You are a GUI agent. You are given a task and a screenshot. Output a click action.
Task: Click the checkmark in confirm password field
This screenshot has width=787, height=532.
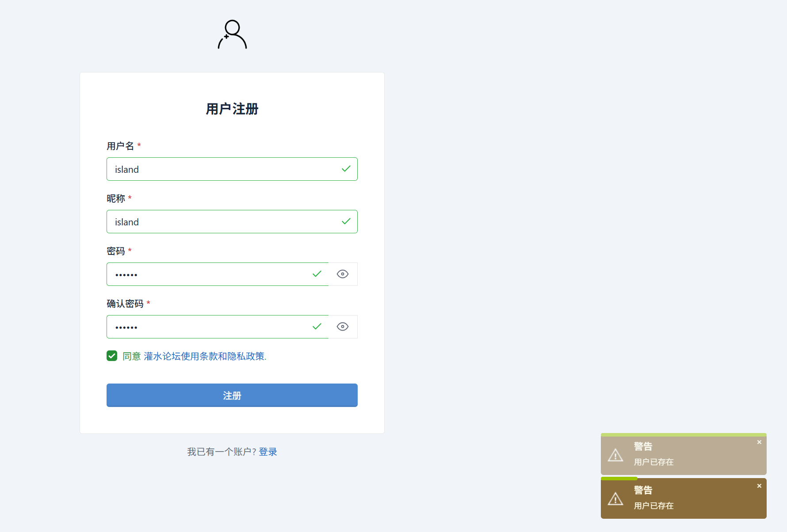(x=317, y=327)
